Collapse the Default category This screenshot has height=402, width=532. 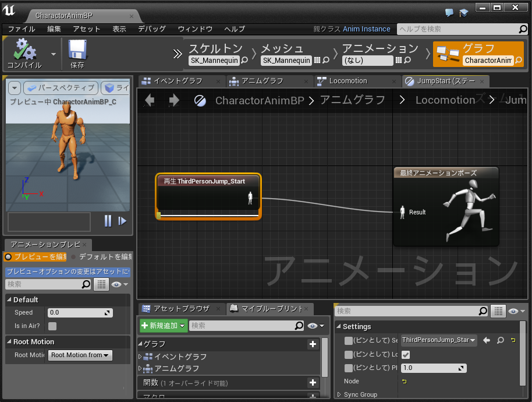[9, 299]
